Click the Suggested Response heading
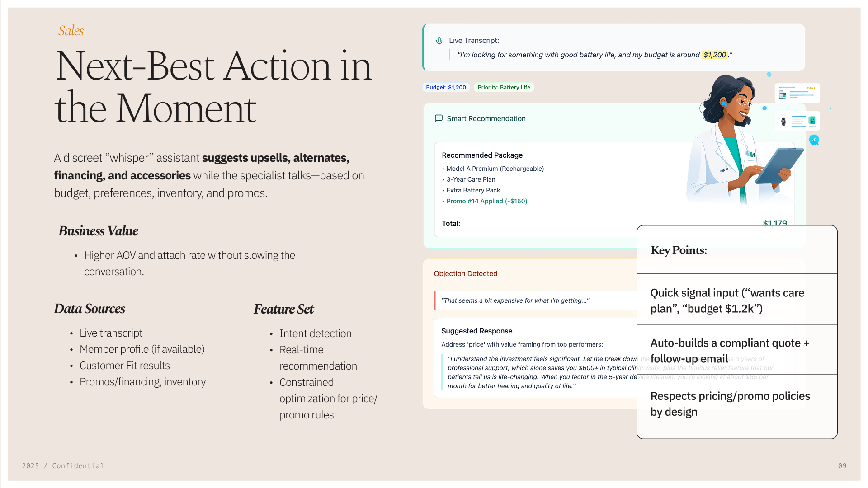 [x=476, y=331]
